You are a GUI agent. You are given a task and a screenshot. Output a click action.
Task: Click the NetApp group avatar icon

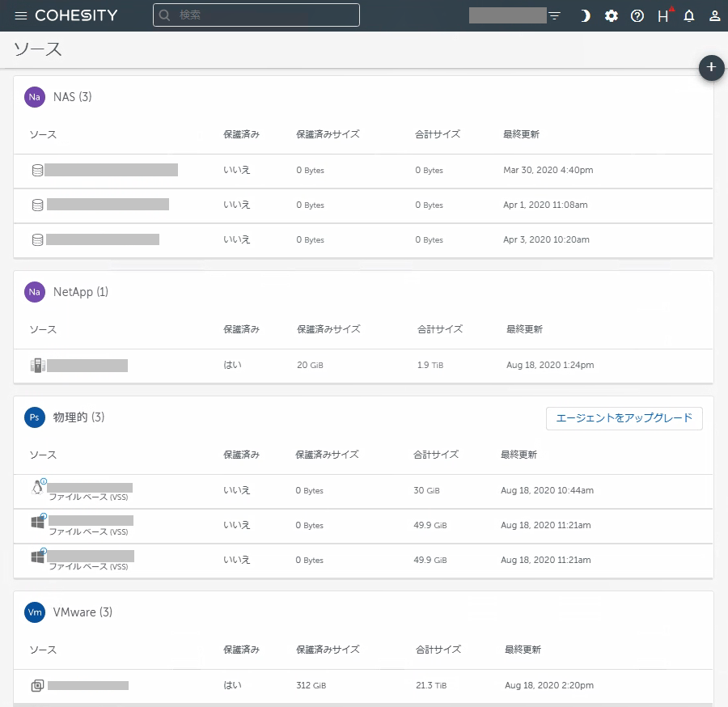(35, 292)
